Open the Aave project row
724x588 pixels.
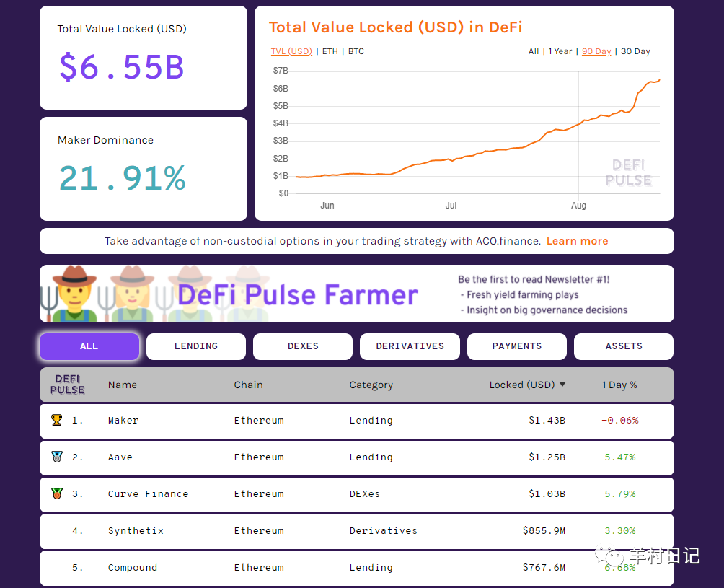356,457
